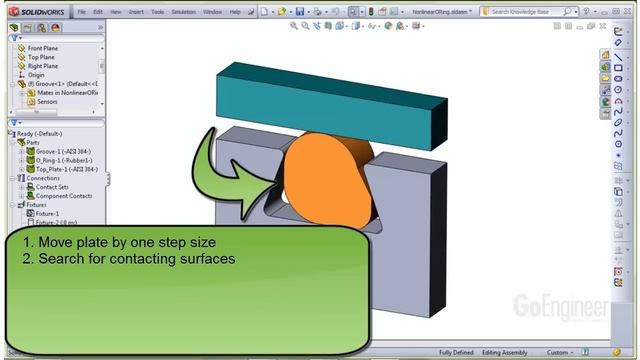The image size is (640, 360).
Task: Open the Simulation menu
Action: pyautogui.click(x=183, y=12)
